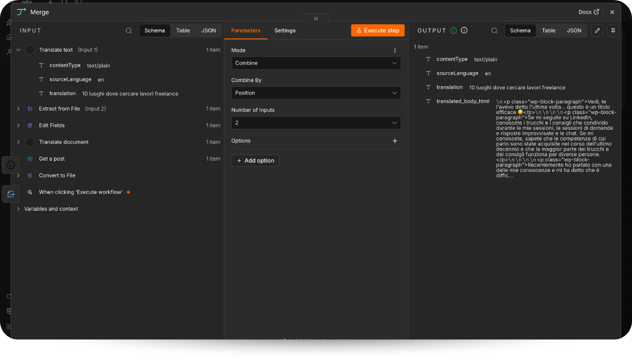
Task: Search the input panel data
Action: pyautogui.click(x=129, y=31)
